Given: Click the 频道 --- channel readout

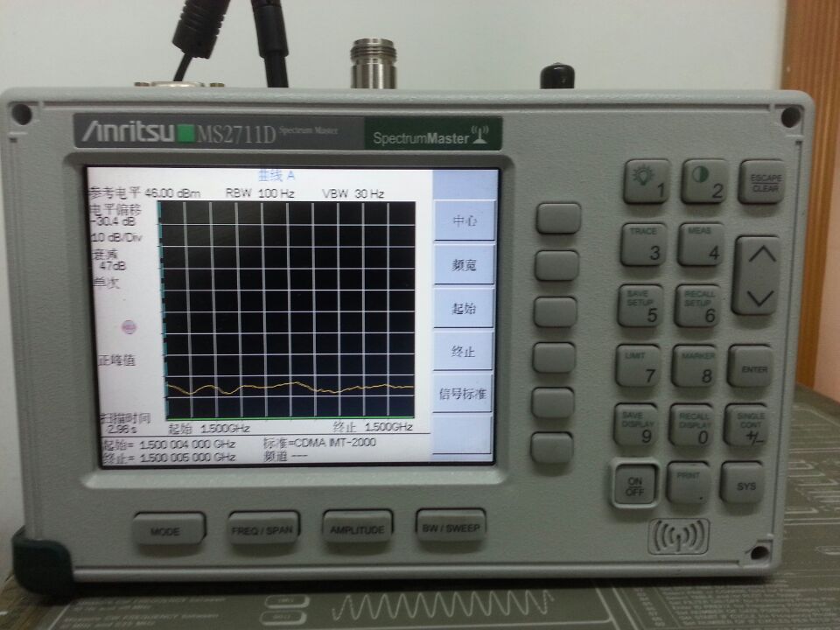Looking at the screenshot, I should pyautogui.click(x=285, y=456).
